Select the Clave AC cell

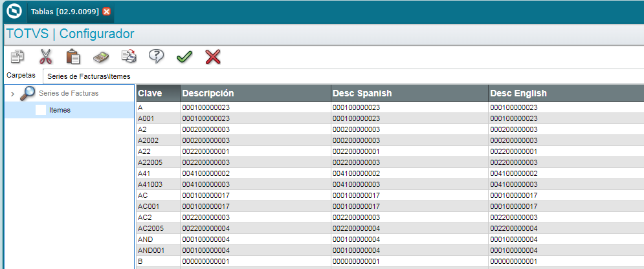point(158,195)
